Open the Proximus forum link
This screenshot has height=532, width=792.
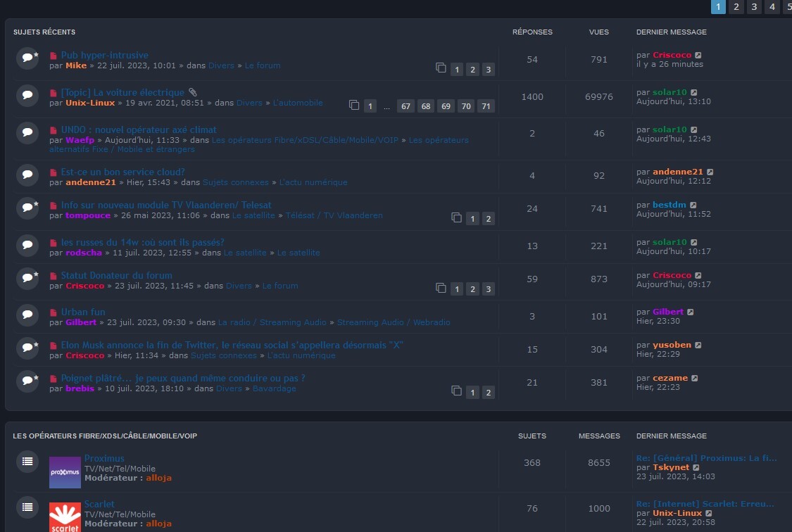(x=104, y=458)
